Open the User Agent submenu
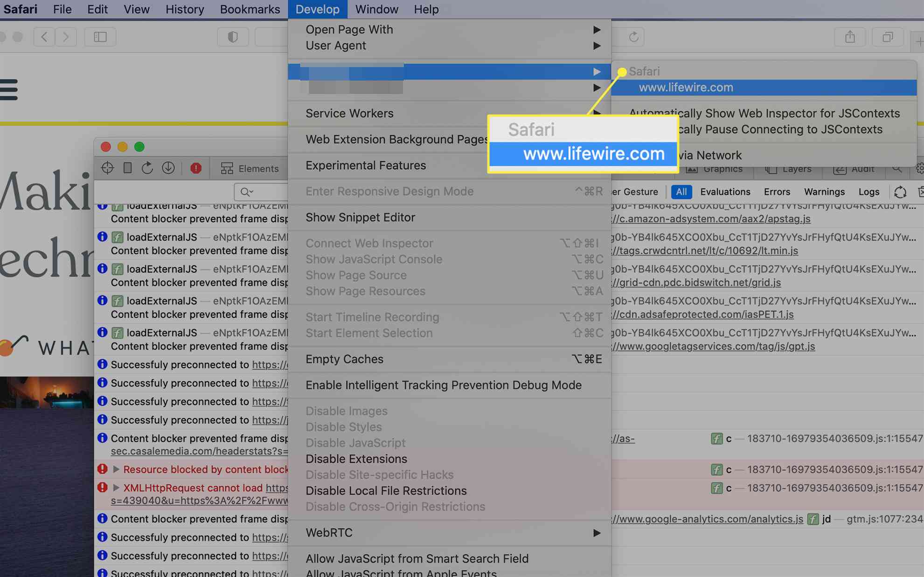Image resolution: width=924 pixels, height=577 pixels. coord(449,45)
